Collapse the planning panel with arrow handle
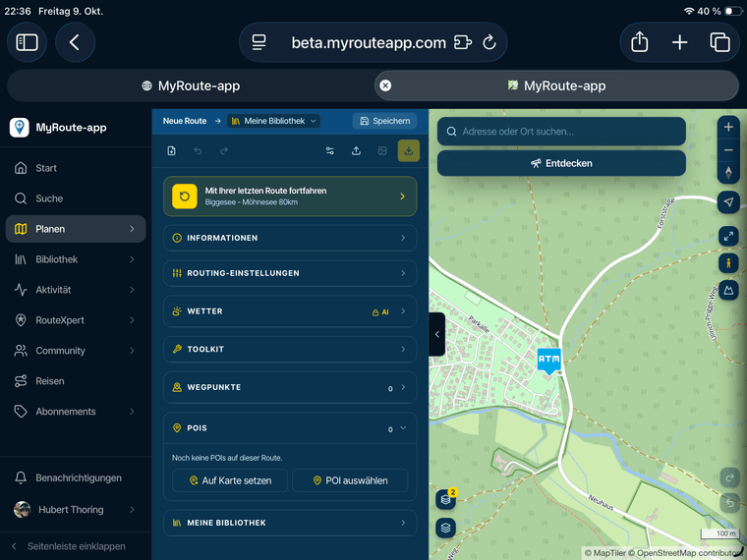Viewport: 747px width, 560px height. (x=436, y=334)
